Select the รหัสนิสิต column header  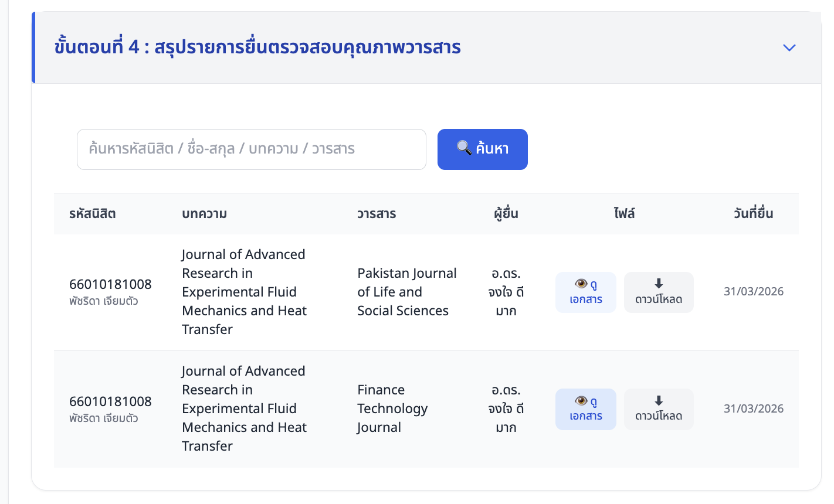click(x=93, y=213)
